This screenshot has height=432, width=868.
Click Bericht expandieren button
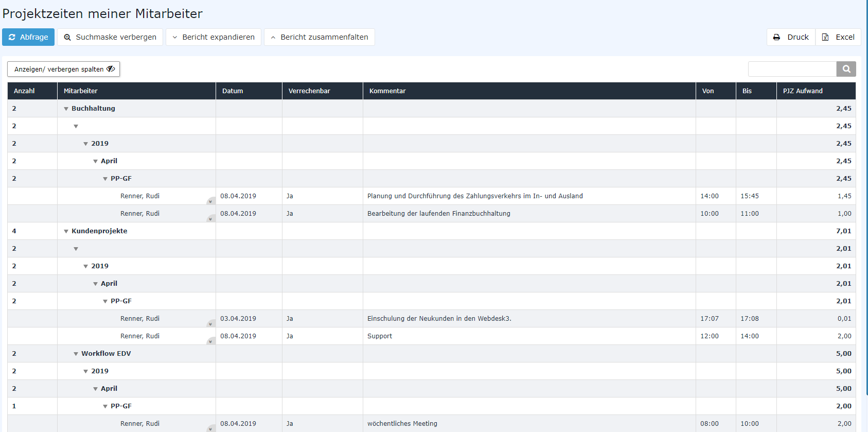(214, 37)
